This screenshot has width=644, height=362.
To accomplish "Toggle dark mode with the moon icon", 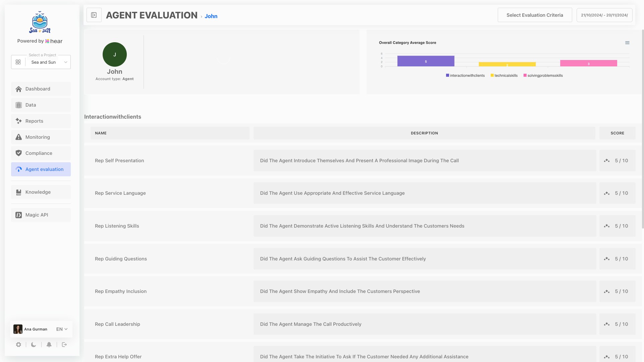I will (34, 345).
